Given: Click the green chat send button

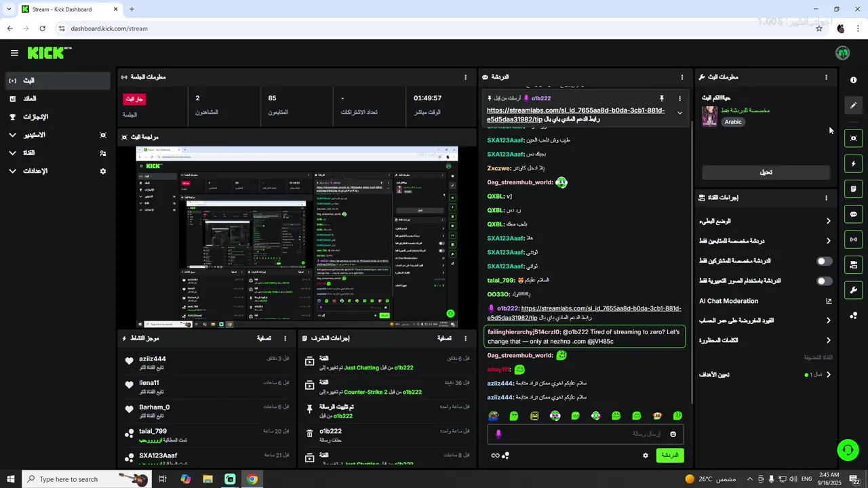Looking at the screenshot, I should (x=670, y=455).
